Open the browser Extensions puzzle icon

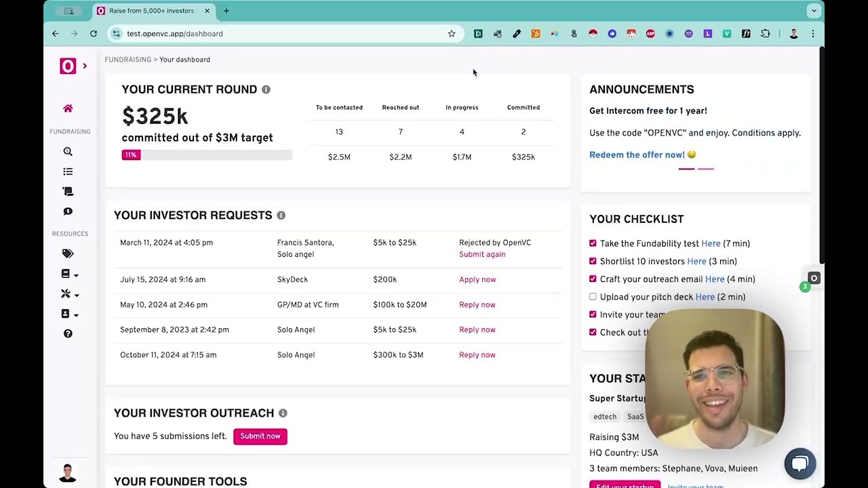click(766, 34)
